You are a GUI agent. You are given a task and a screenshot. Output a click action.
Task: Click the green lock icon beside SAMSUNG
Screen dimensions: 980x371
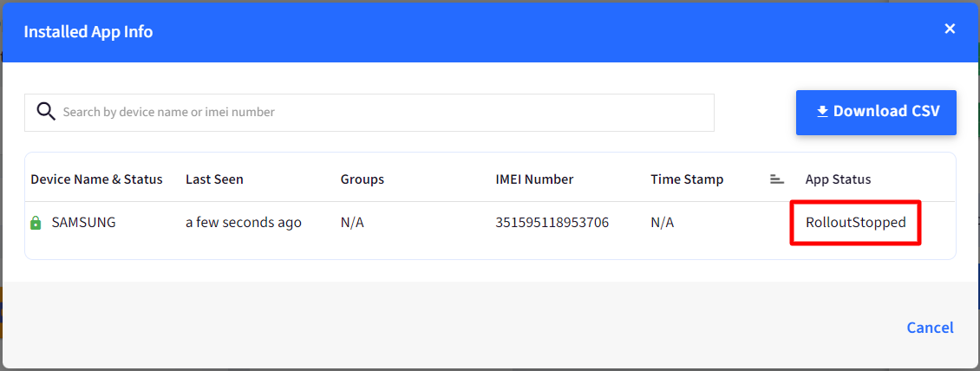click(x=36, y=223)
